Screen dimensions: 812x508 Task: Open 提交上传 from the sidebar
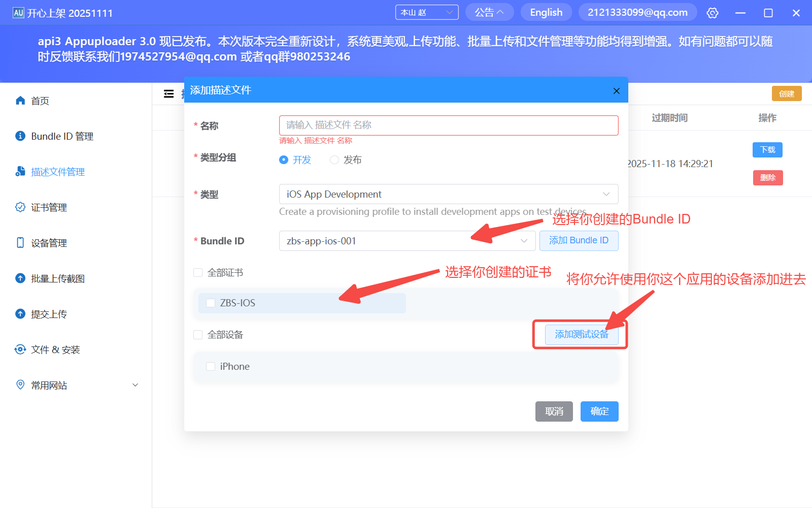48,313
